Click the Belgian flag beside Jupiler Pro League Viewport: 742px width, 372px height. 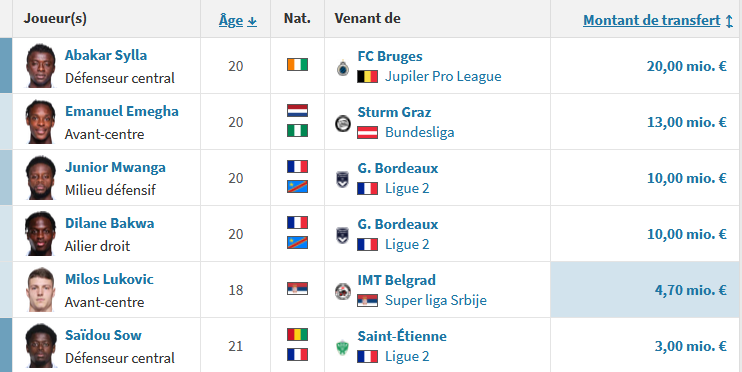pos(368,77)
